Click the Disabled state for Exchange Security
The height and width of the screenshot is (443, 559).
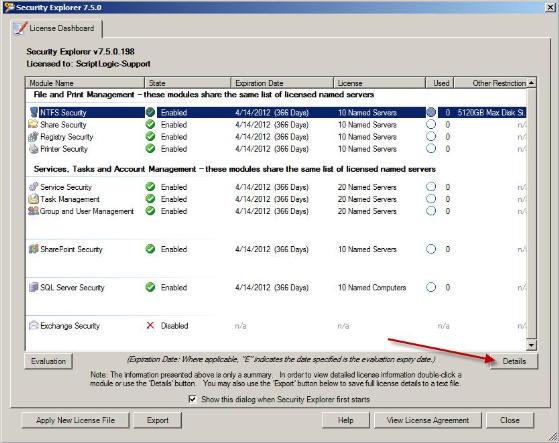[174, 325]
